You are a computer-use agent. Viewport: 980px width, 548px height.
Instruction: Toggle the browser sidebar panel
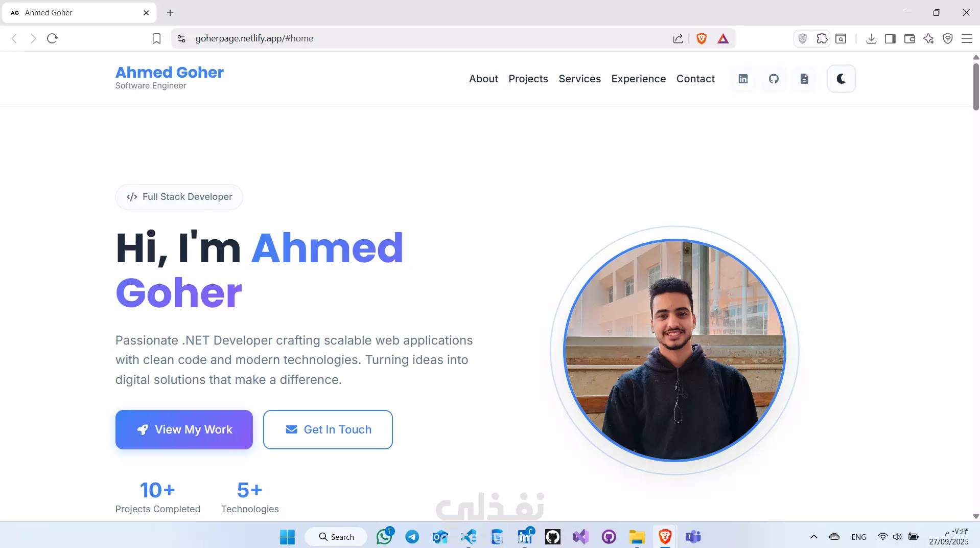tap(890, 38)
